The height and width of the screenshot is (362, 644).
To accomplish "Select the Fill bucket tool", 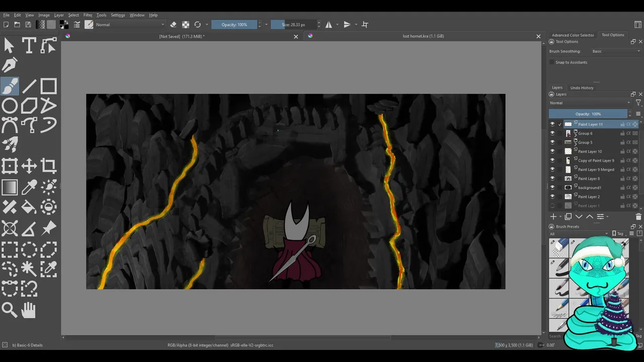I will point(29,207).
